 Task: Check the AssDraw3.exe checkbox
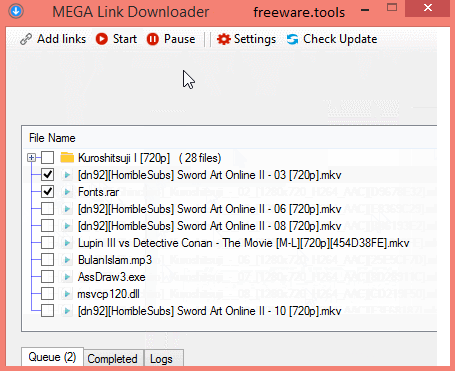(x=47, y=277)
